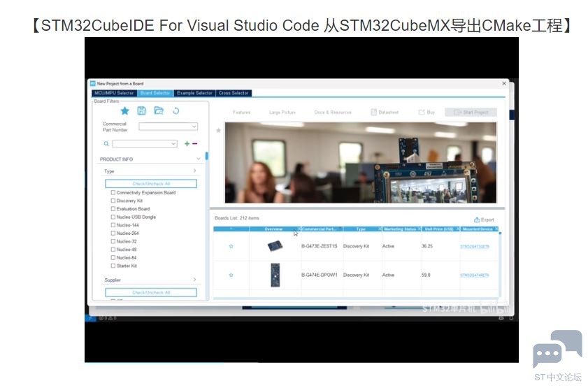588x388 pixels.
Task: Click the Boards List vertical scrollbar
Action: 500,264
